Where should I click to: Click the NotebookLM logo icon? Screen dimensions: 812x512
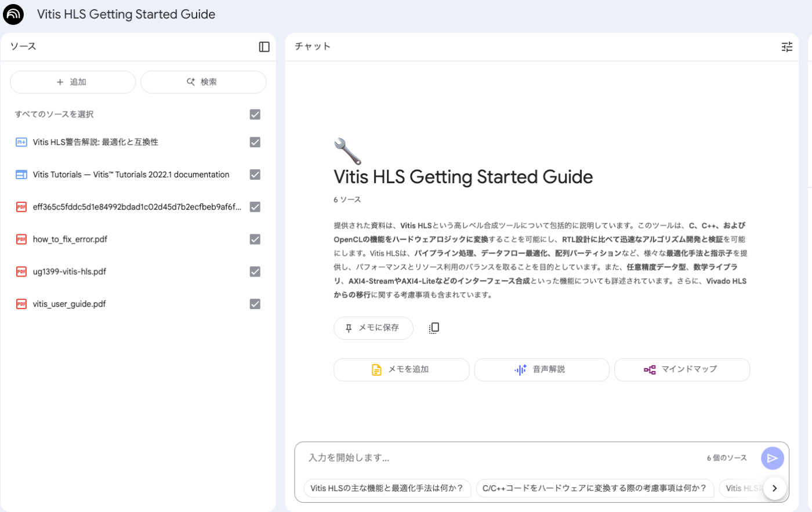(13, 14)
